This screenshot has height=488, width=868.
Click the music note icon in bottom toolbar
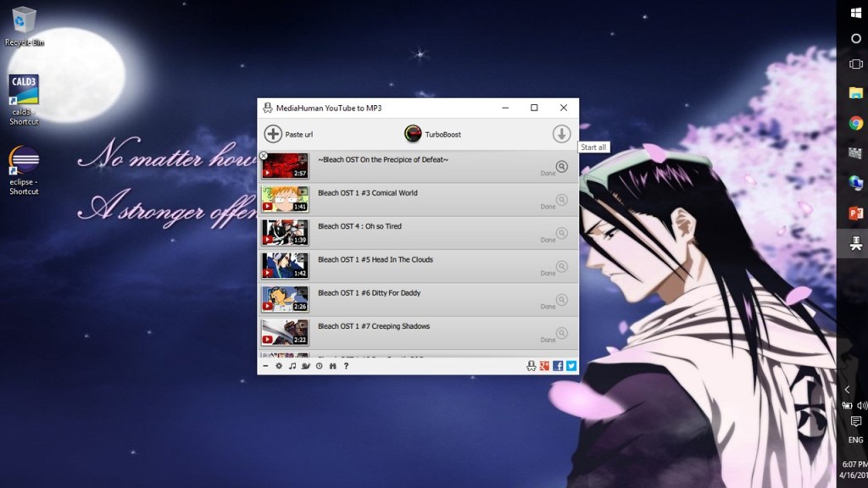[x=292, y=366]
